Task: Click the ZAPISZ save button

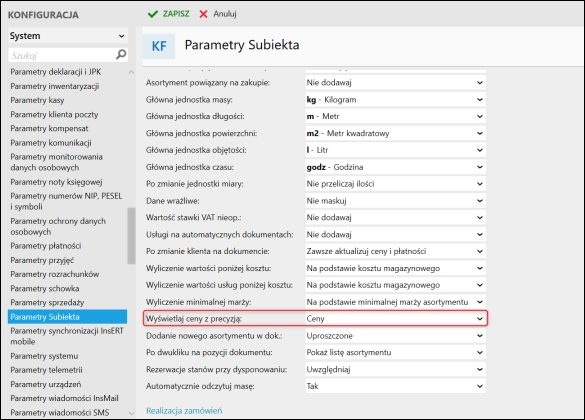Action: click(x=169, y=14)
